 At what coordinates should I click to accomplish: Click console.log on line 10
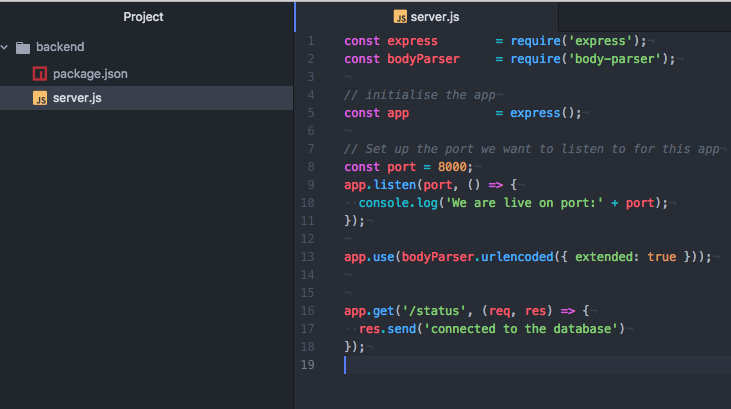[x=398, y=203]
